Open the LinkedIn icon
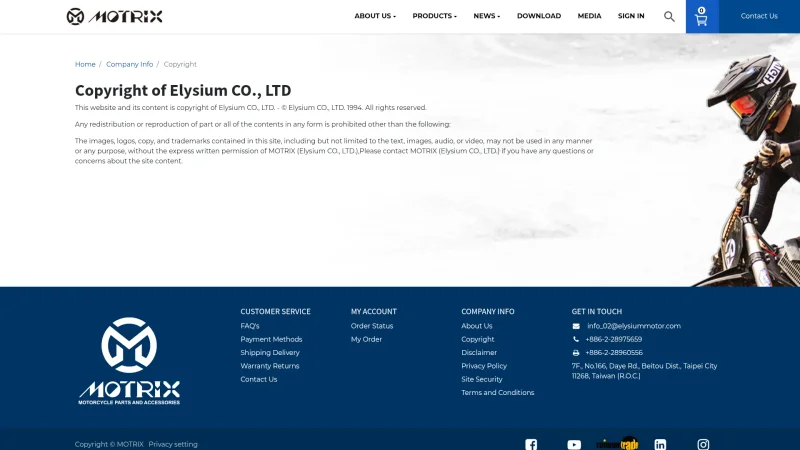The height and width of the screenshot is (450, 800). pyautogui.click(x=660, y=444)
